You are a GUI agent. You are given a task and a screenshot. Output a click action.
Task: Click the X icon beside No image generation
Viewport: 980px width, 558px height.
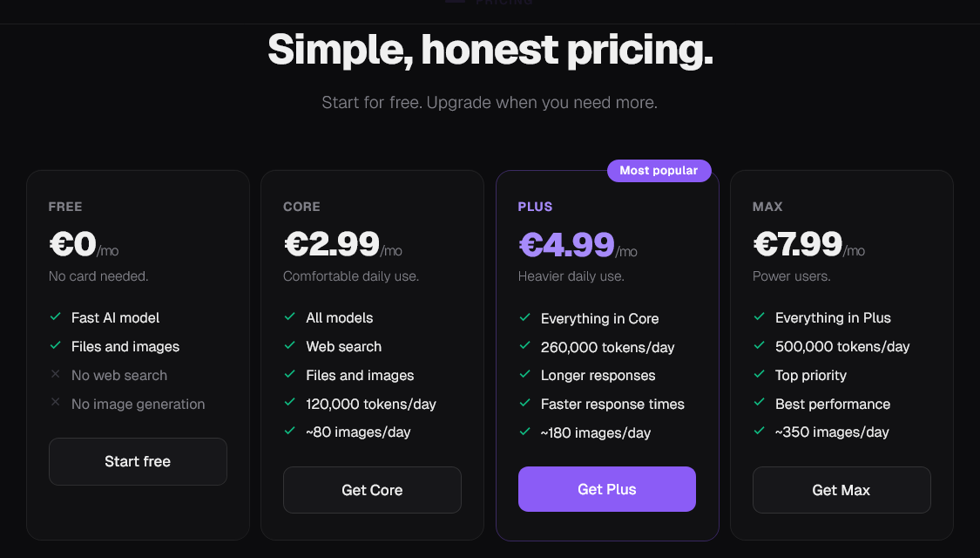[56, 404]
